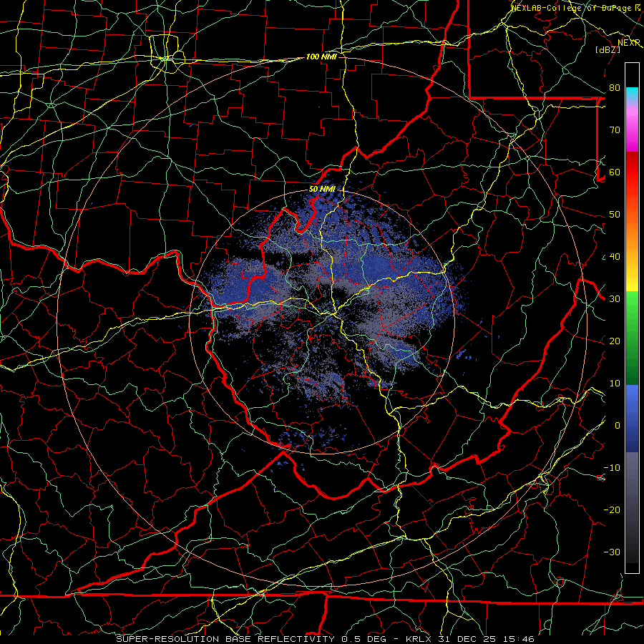Click "SUPER-RESOLUTION BASE REFLECTIVITY" caption text
Viewport: 644px width, 644px height.
click(x=225, y=639)
